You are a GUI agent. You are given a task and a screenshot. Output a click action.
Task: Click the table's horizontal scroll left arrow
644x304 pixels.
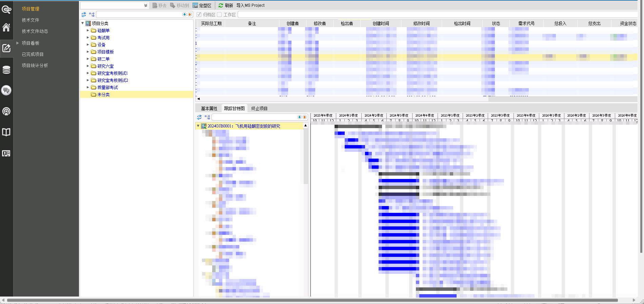pyautogui.click(x=199, y=99)
